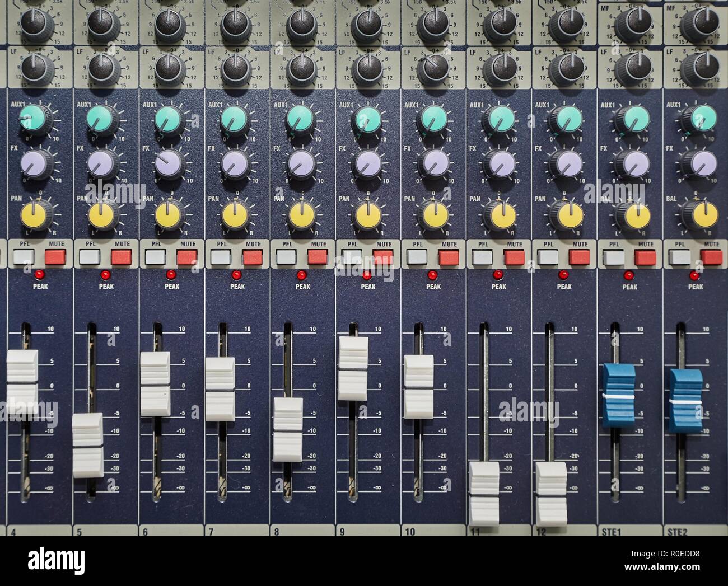The height and width of the screenshot is (586, 728).
Task: Click the '9' channel number label
Action: coord(342,532)
